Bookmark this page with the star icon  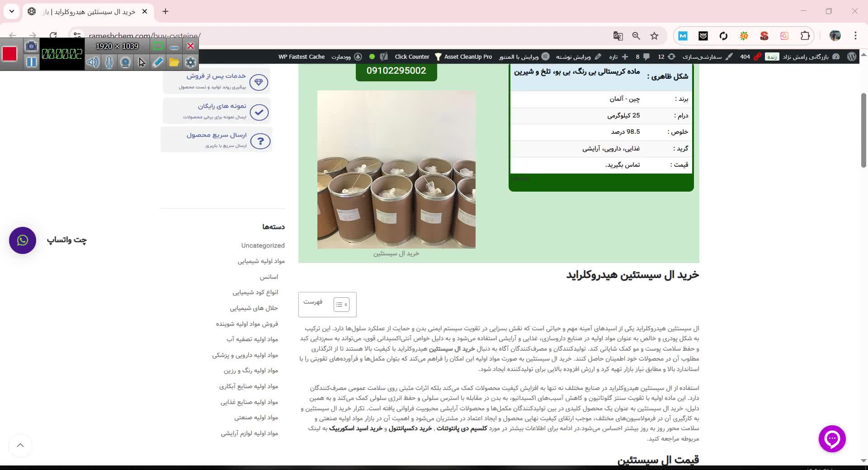click(654, 36)
